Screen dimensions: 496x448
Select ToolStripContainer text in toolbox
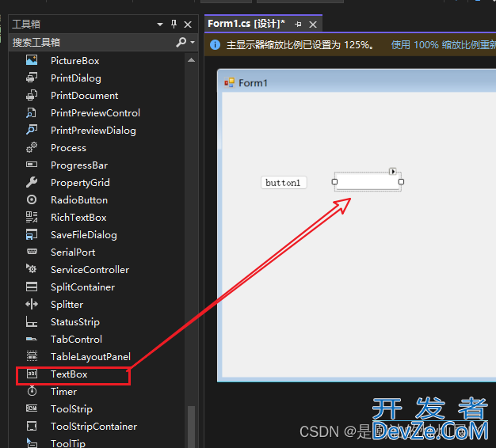pyautogui.click(x=93, y=427)
